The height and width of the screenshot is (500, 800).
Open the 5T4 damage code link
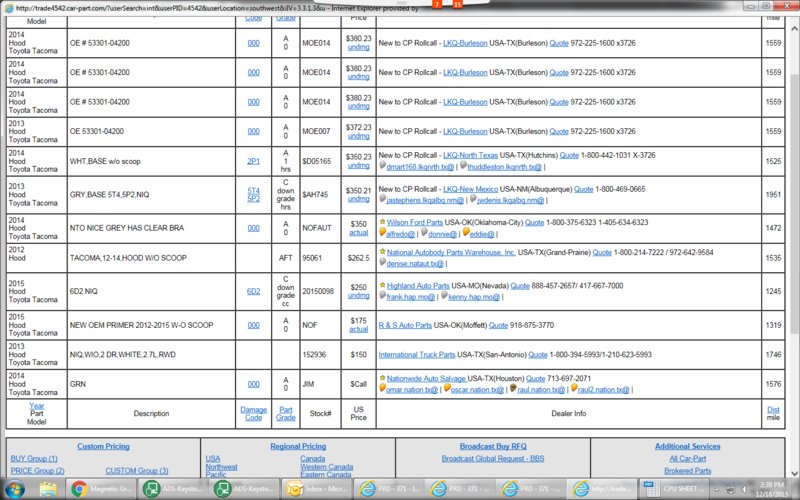point(254,190)
